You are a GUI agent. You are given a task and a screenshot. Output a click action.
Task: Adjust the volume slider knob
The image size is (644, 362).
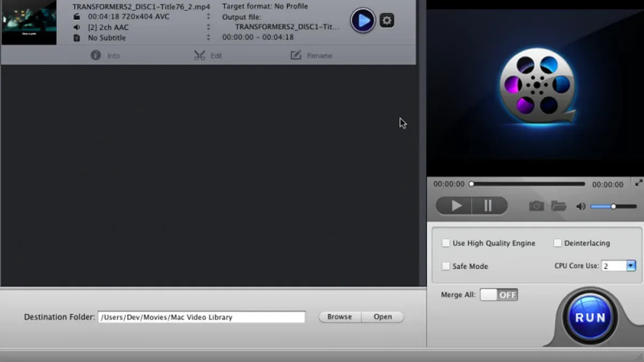[613, 206]
